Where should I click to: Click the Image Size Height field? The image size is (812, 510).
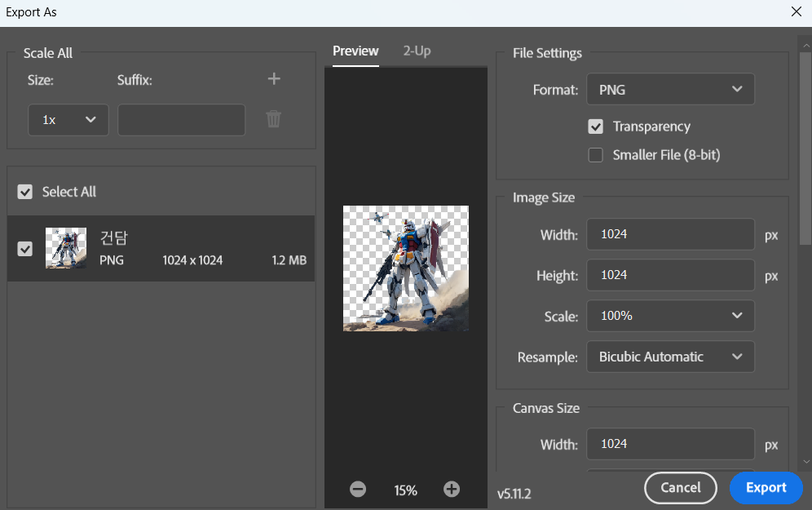[x=670, y=275]
